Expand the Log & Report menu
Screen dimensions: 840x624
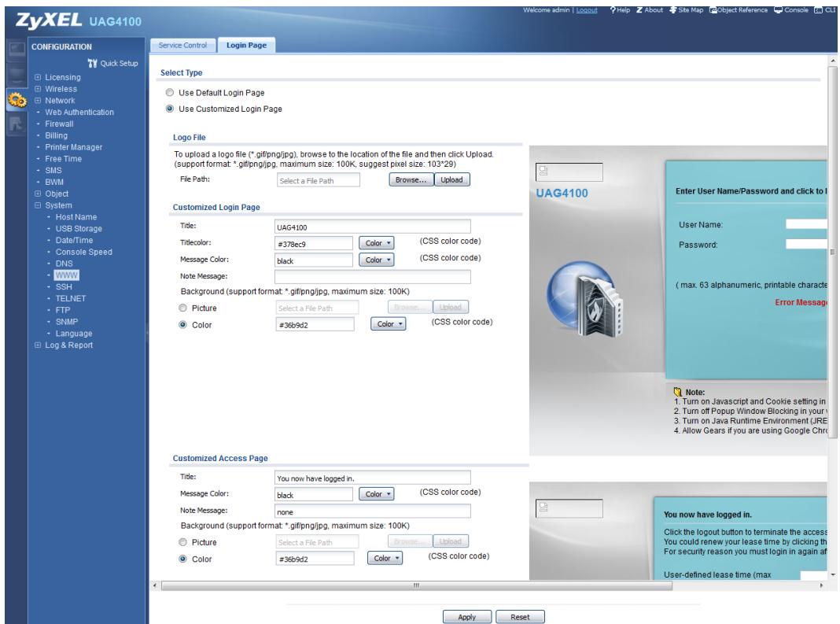38,345
